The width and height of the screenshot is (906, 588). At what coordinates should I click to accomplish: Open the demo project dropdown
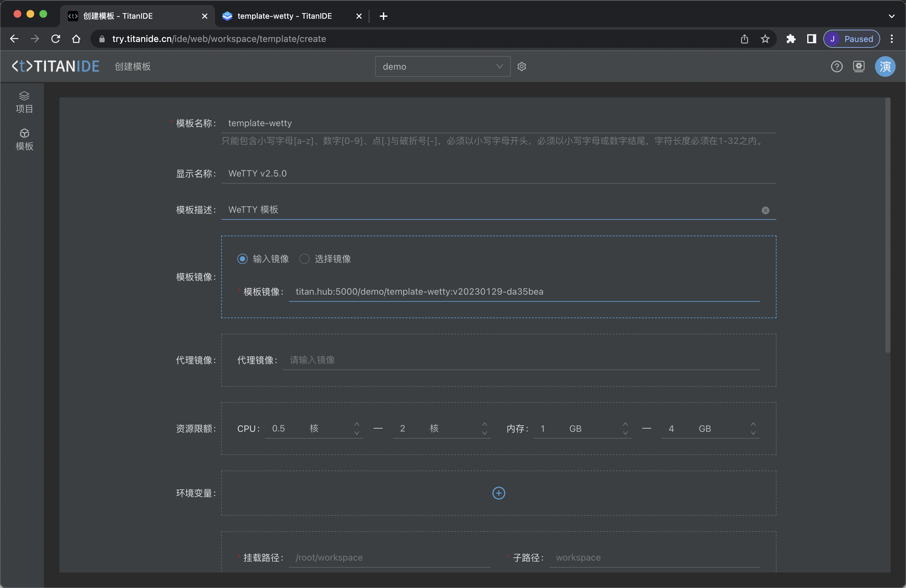tap(442, 66)
